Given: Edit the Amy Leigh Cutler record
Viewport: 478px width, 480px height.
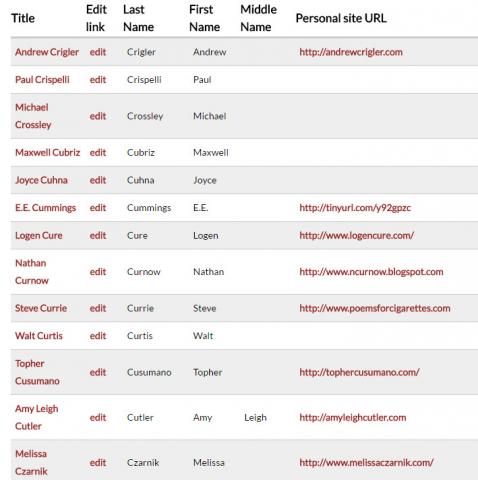Looking at the screenshot, I should point(98,418).
